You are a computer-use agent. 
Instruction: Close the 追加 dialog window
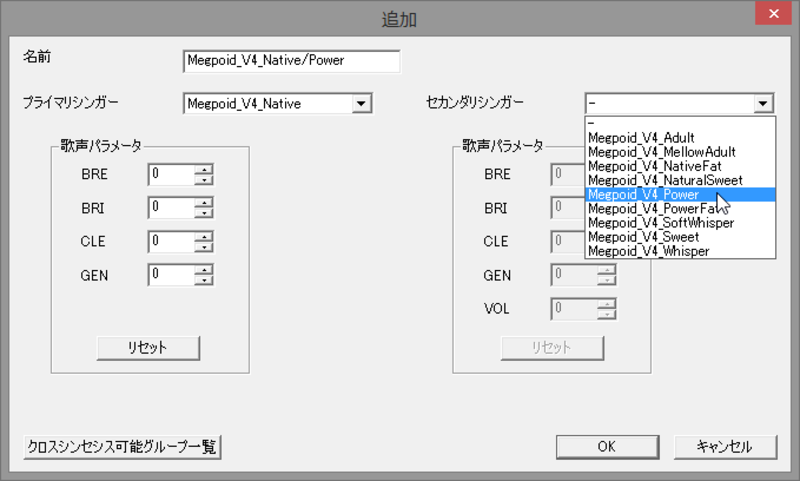coord(773,13)
